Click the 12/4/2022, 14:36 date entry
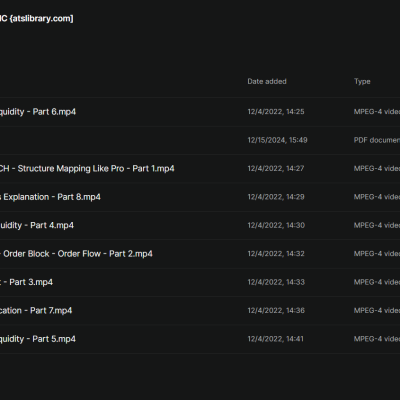The height and width of the screenshot is (400, 400). 276,310
